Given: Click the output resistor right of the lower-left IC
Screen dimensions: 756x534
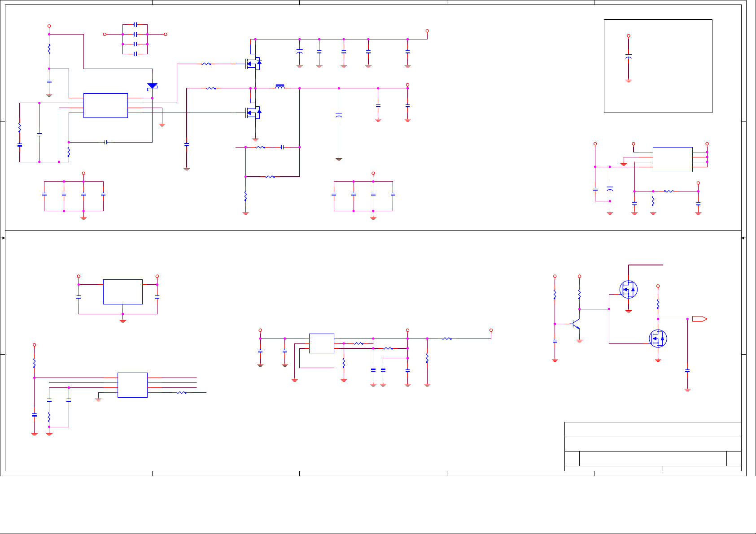Looking at the screenshot, I should [181, 392].
